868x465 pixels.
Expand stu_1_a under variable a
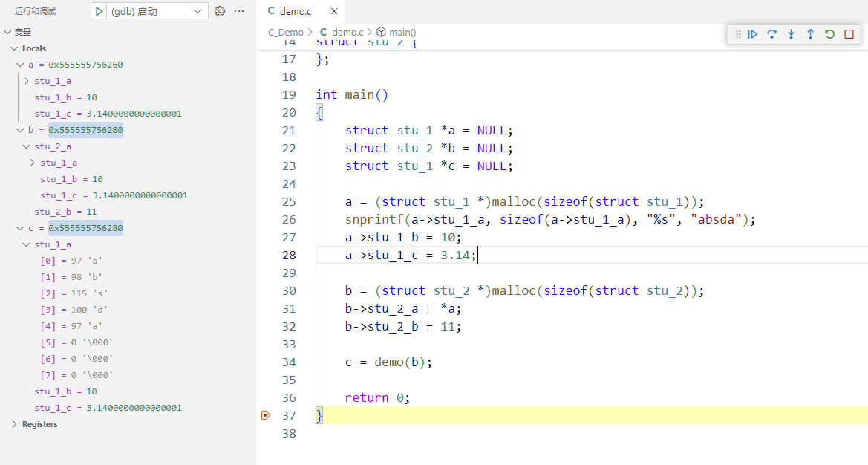27,81
